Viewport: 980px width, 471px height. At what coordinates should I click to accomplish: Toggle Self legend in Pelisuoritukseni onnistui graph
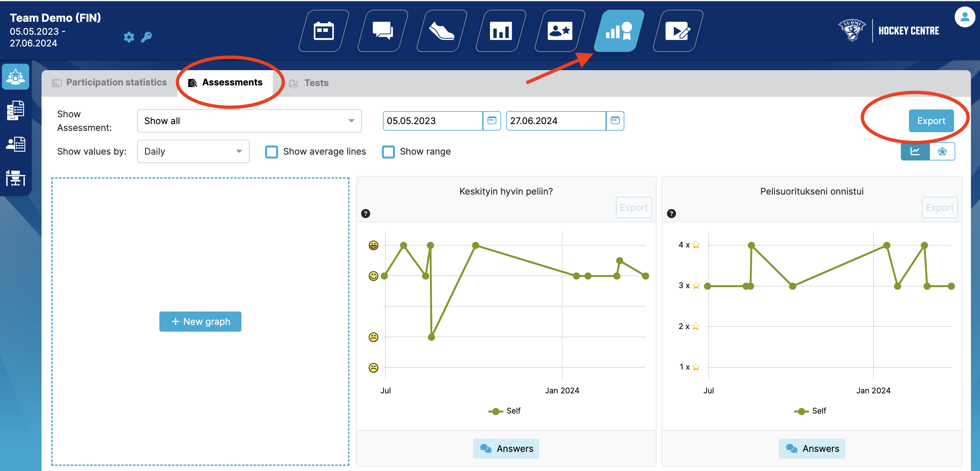[810, 411]
